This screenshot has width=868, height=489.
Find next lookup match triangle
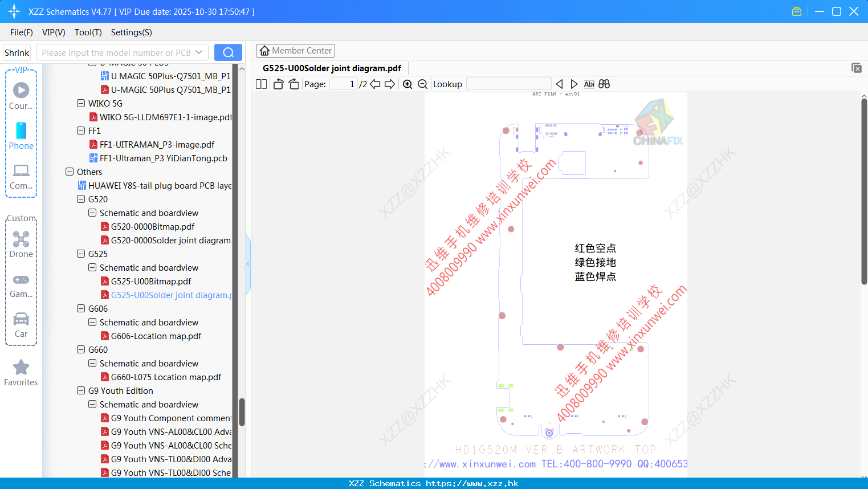(x=574, y=84)
